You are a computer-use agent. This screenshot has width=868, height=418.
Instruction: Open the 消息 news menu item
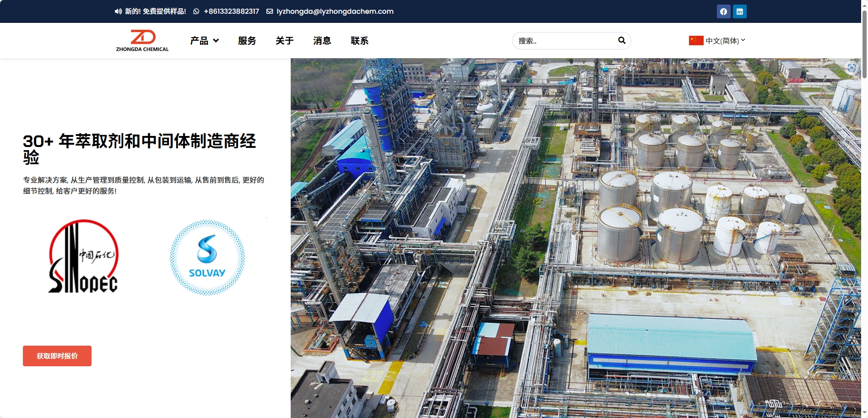tap(322, 41)
